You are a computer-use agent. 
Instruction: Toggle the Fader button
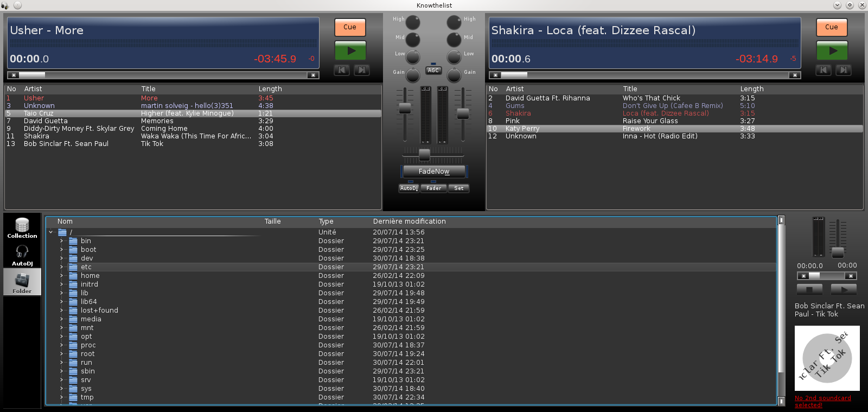(x=433, y=188)
